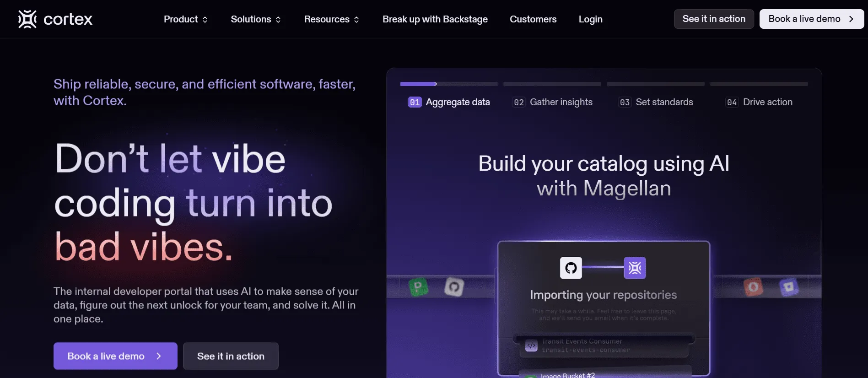The width and height of the screenshot is (868, 378).
Task: Click the progress bar above Drive action
Action: click(759, 84)
